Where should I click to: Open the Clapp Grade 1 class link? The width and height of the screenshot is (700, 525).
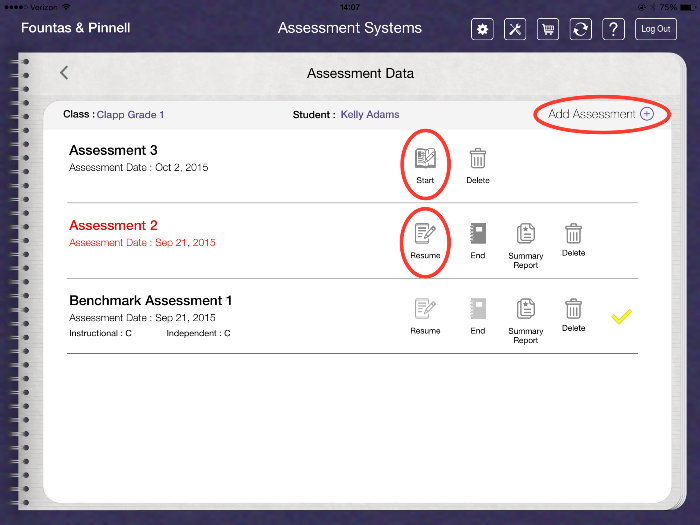click(130, 115)
